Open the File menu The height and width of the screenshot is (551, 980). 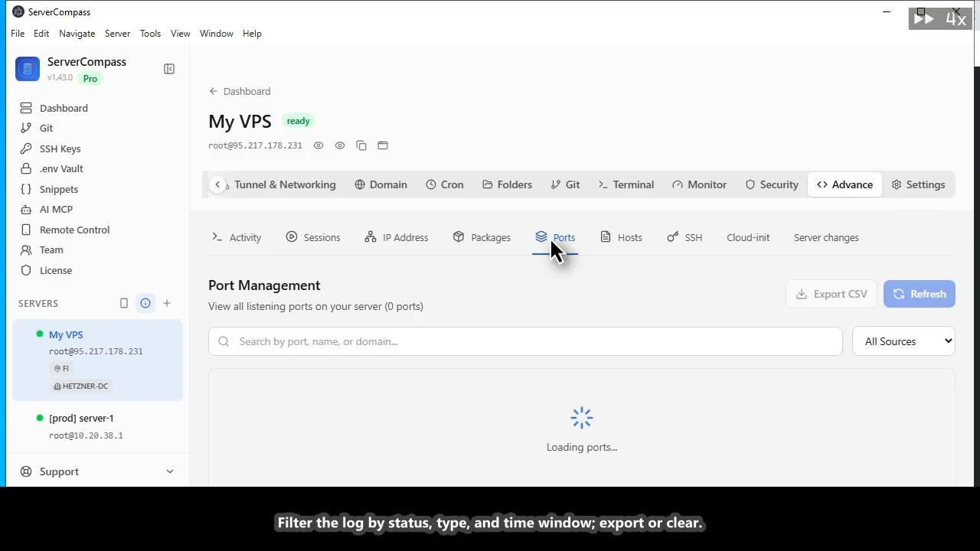click(18, 34)
